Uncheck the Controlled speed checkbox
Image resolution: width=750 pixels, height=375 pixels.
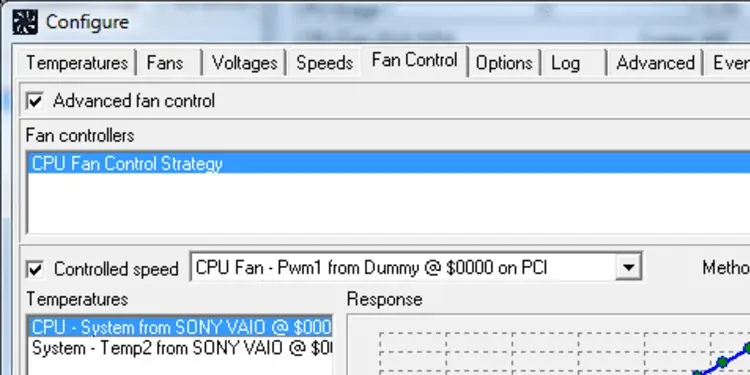click(35, 269)
